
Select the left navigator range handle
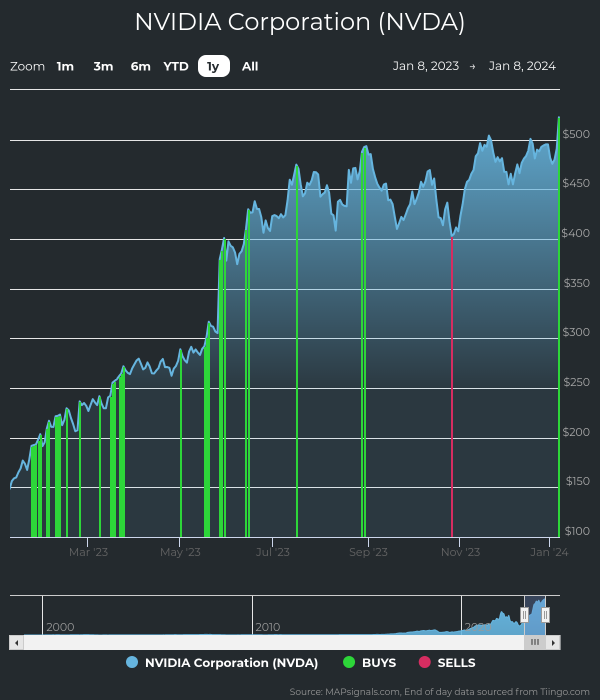click(x=524, y=614)
